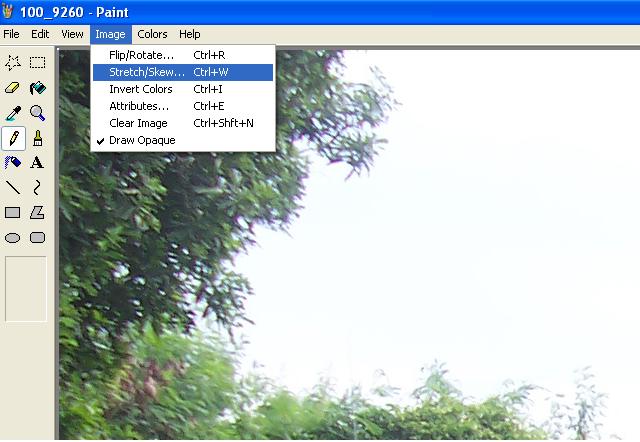Activate the Text tool
This screenshot has width=640, height=442.
pos(38,163)
